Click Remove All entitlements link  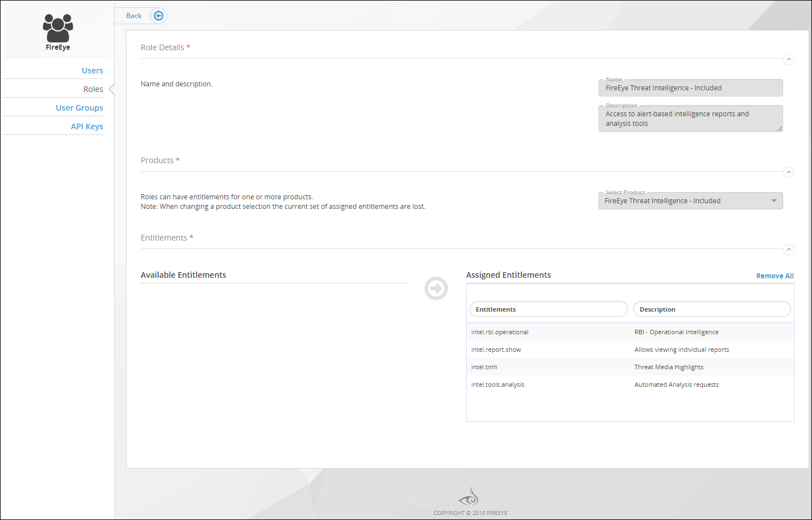(775, 276)
